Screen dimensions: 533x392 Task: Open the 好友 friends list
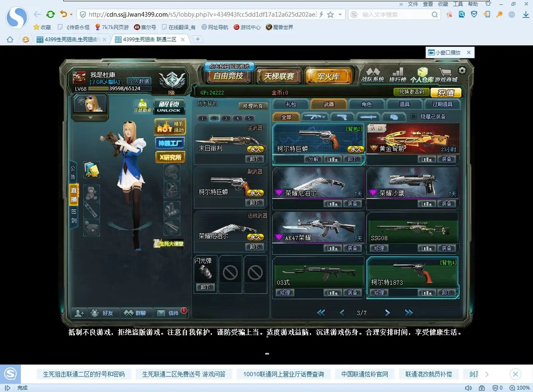click(x=102, y=313)
